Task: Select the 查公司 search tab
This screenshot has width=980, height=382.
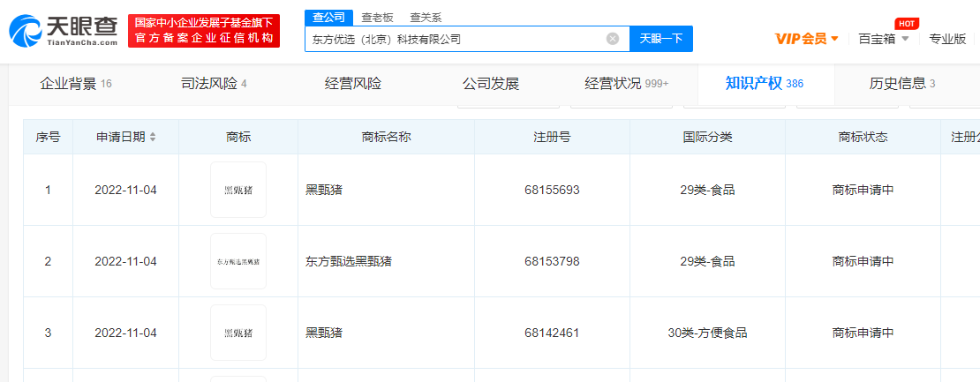Action: [x=328, y=18]
